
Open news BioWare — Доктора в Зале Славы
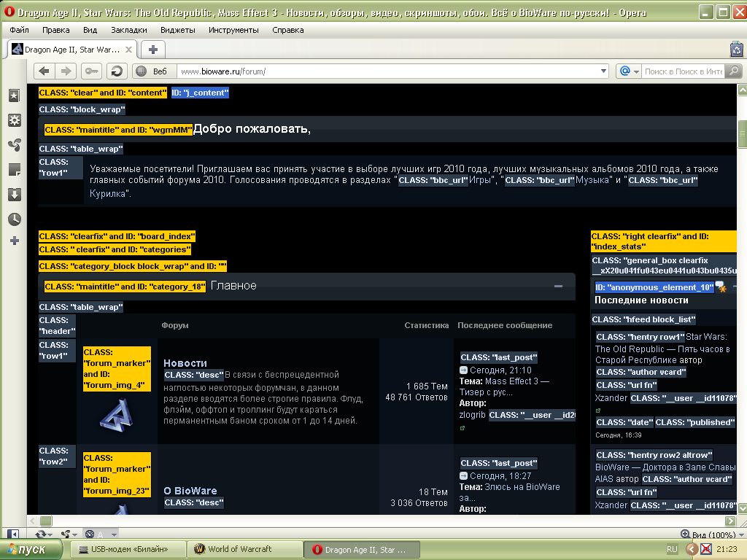(x=665, y=472)
